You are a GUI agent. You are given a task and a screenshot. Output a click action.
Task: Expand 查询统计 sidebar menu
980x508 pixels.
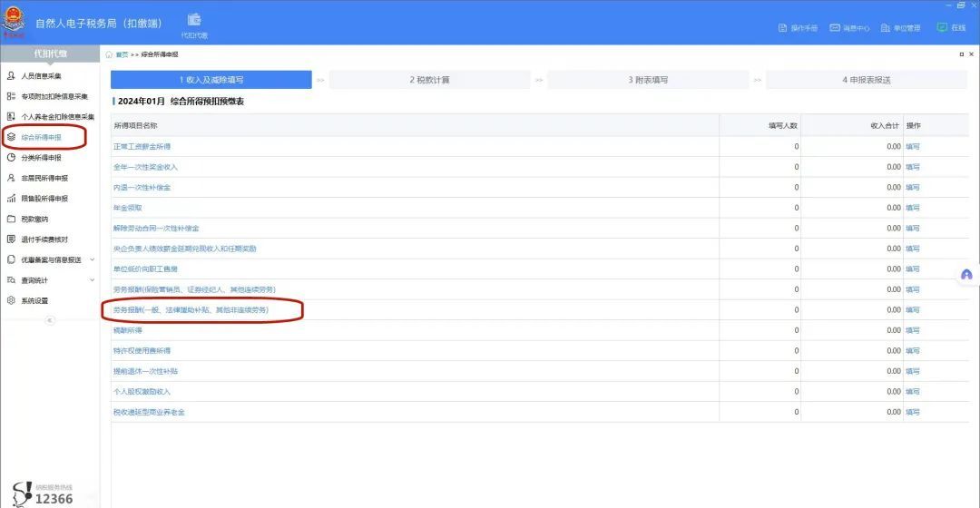point(50,280)
